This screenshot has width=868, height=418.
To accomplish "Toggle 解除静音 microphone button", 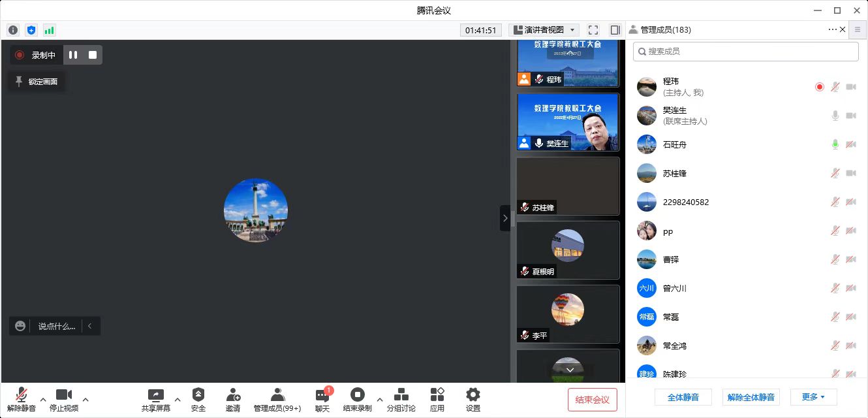I will tap(22, 395).
